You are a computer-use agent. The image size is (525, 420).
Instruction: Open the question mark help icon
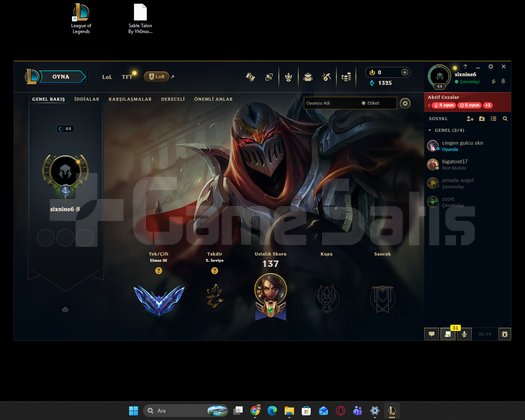tap(465, 67)
